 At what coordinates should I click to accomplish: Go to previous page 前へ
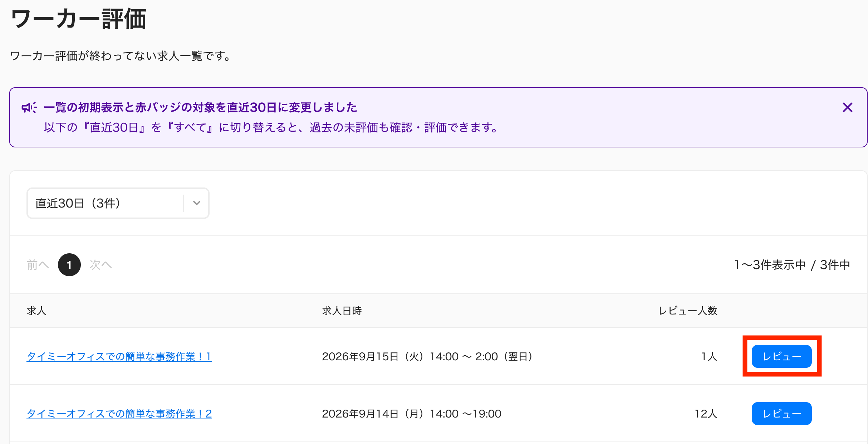[38, 265]
